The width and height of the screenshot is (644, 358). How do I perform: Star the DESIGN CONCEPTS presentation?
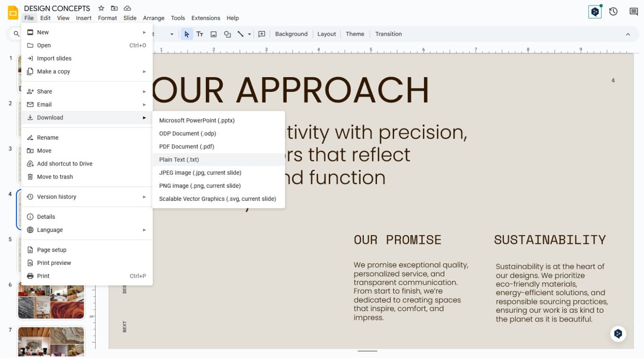click(x=101, y=8)
